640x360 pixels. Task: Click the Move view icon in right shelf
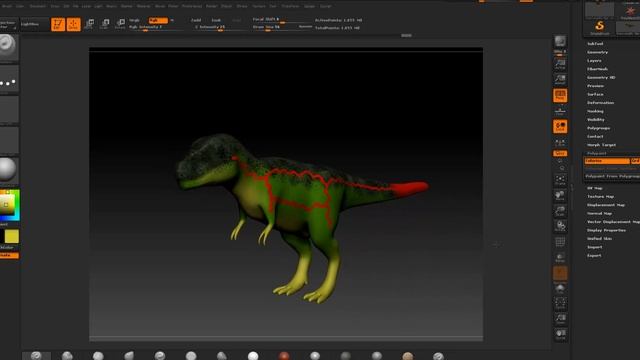(x=560, y=195)
